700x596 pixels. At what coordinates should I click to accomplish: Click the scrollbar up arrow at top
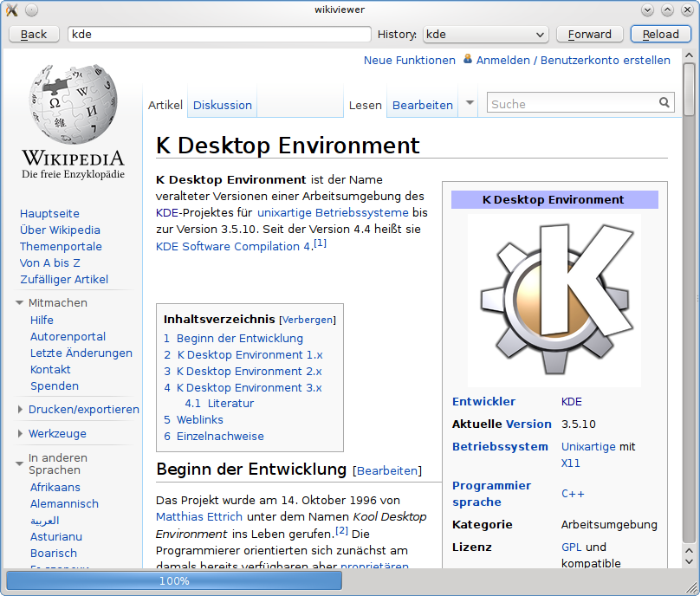(690, 55)
